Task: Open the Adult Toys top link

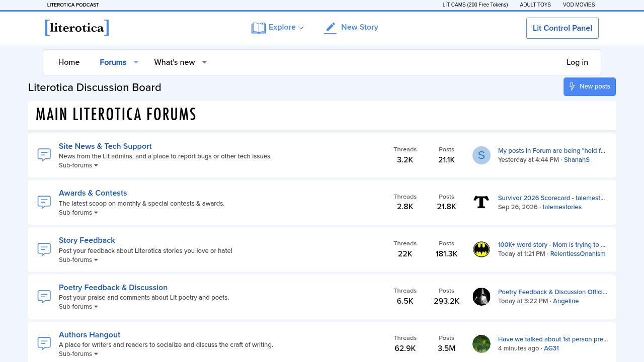Action: pyautogui.click(x=535, y=5)
